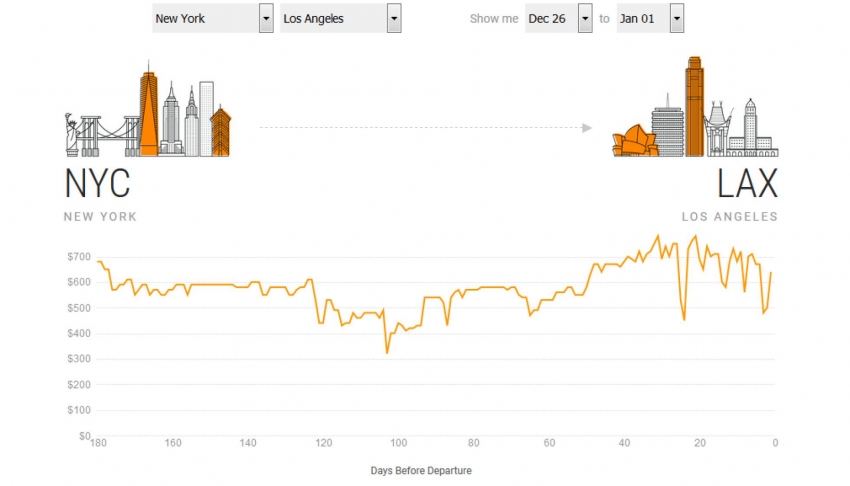Click the orange One World Trade Center tower
This screenshot has height=486, width=850.
pyautogui.click(x=149, y=112)
